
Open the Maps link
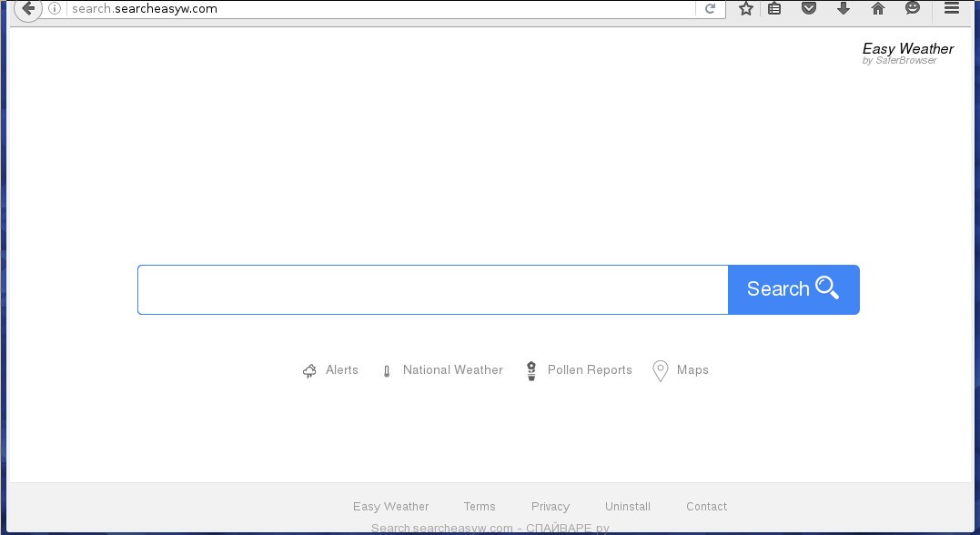tap(692, 370)
